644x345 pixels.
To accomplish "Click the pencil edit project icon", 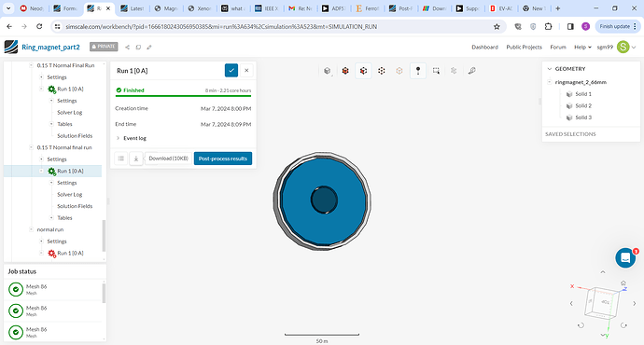I will pos(149,48).
